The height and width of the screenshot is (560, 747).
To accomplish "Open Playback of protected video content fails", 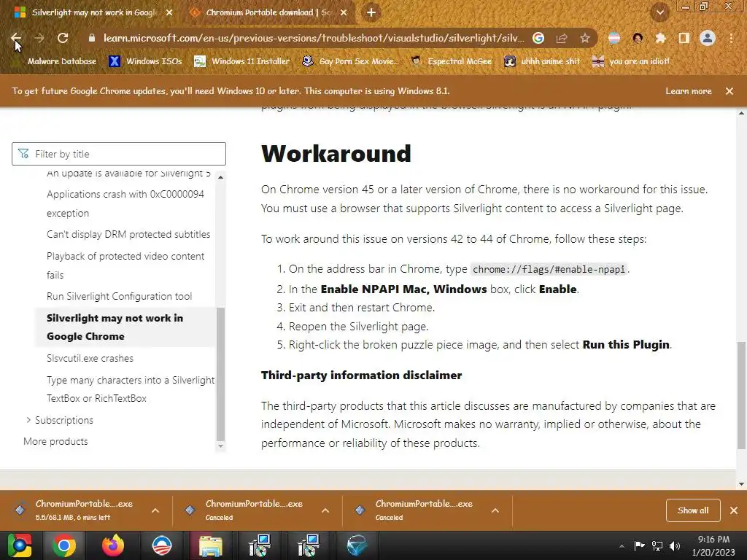I will tap(125, 265).
